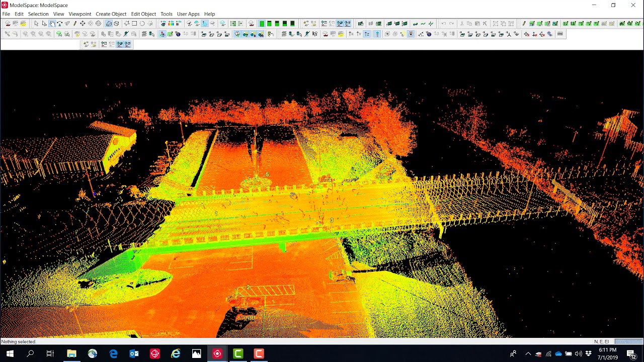Open the Windows notification center
The image size is (644, 362).
(631, 354)
